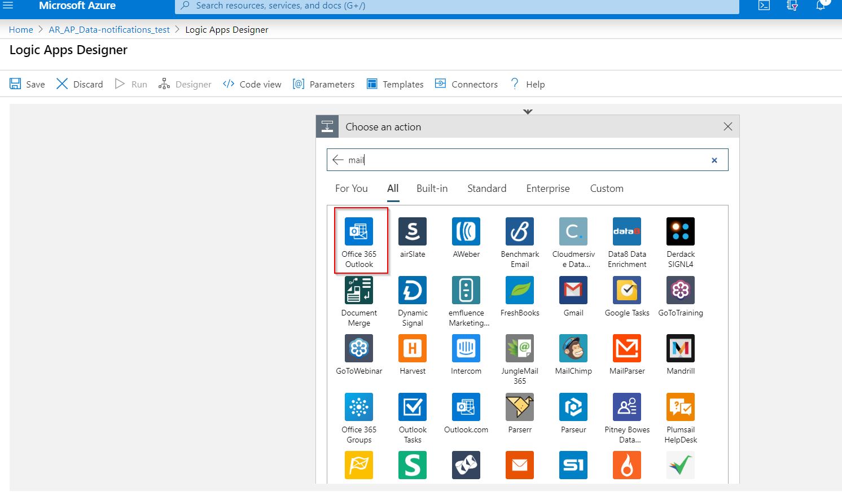Screen dimensions: 842x504
Task: Clear the connector search text
Action: [x=714, y=160]
